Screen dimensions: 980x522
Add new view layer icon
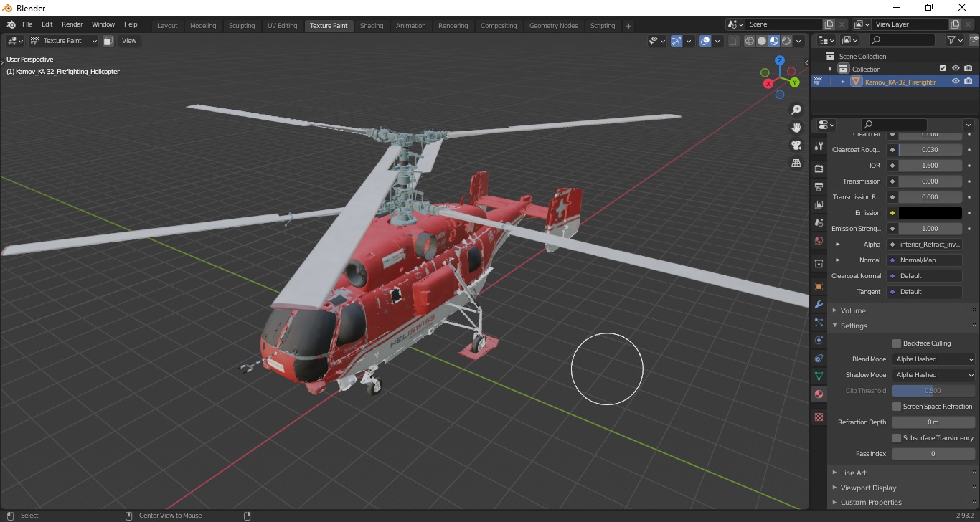click(x=955, y=24)
